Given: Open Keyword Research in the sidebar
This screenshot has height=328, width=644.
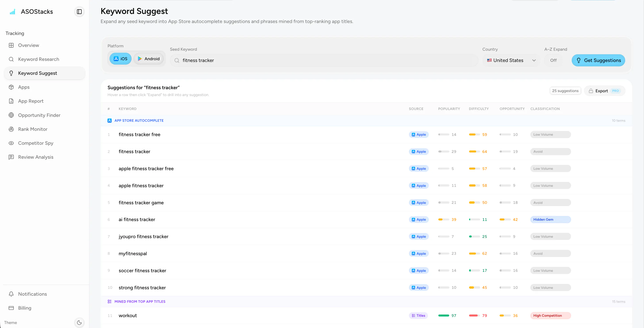Looking at the screenshot, I should [x=44, y=59].
